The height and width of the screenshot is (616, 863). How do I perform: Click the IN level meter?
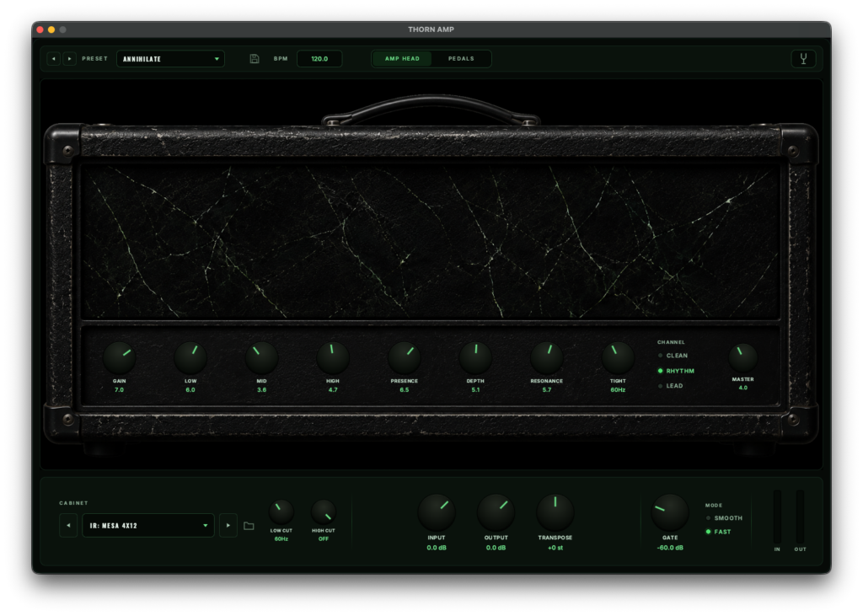tap(777, 517)
